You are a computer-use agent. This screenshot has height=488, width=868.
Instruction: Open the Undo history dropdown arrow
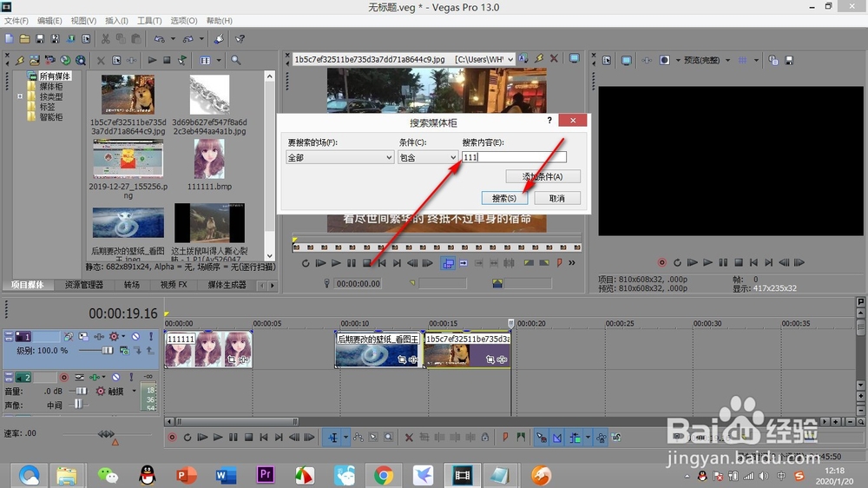coord(173,39)
